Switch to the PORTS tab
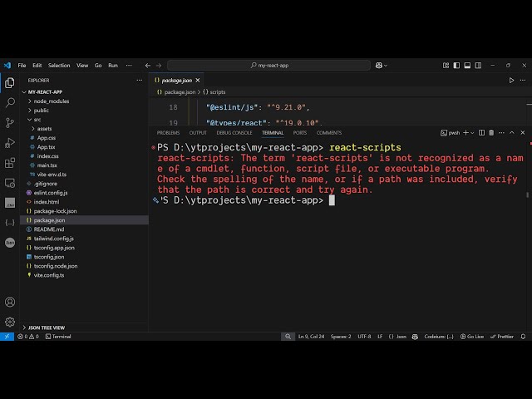Image resolution: width=532 pixels, height=399 pixels. (300, 133)
